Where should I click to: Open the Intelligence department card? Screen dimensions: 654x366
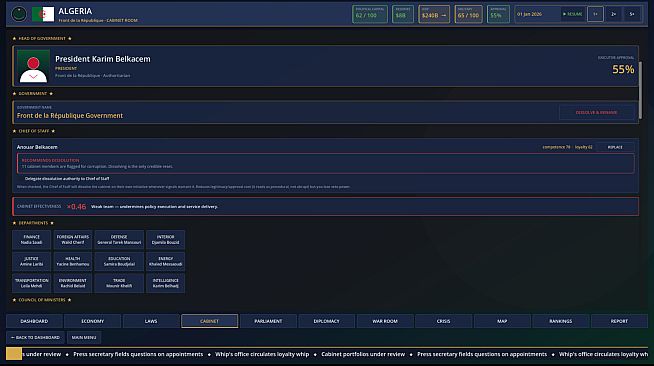(166, 283)
